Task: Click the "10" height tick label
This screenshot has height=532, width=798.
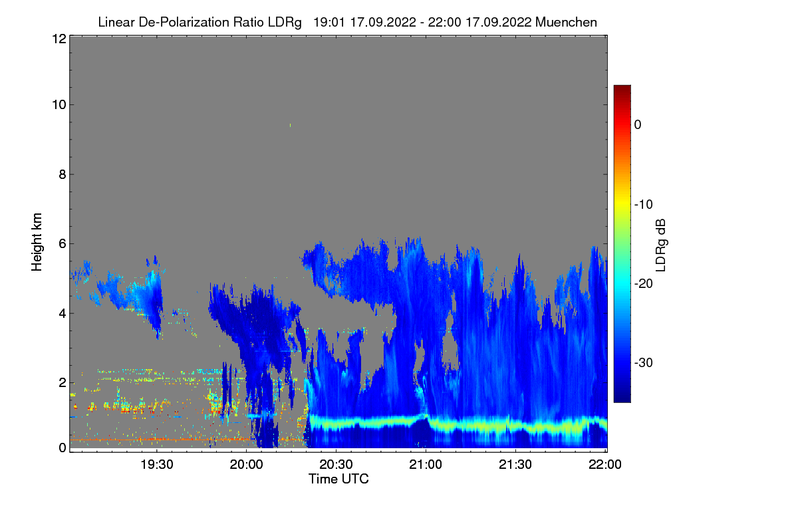Action: coord(59,104)
